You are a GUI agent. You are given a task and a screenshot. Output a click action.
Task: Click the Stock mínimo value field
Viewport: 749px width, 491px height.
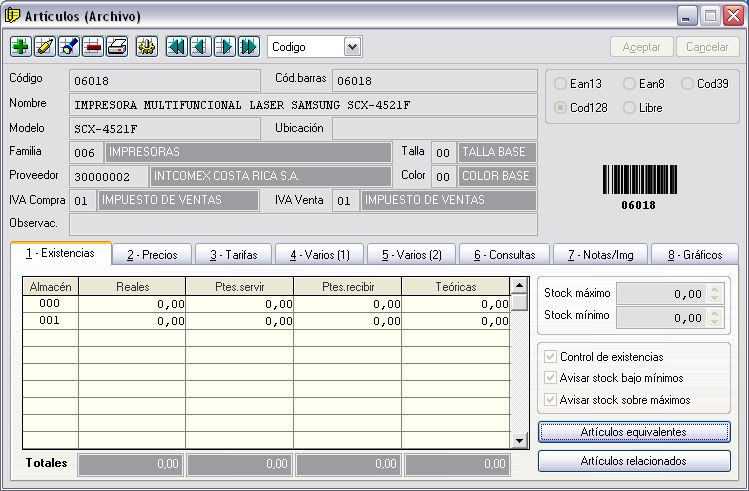pyautogui.click(x=663, y=318)
